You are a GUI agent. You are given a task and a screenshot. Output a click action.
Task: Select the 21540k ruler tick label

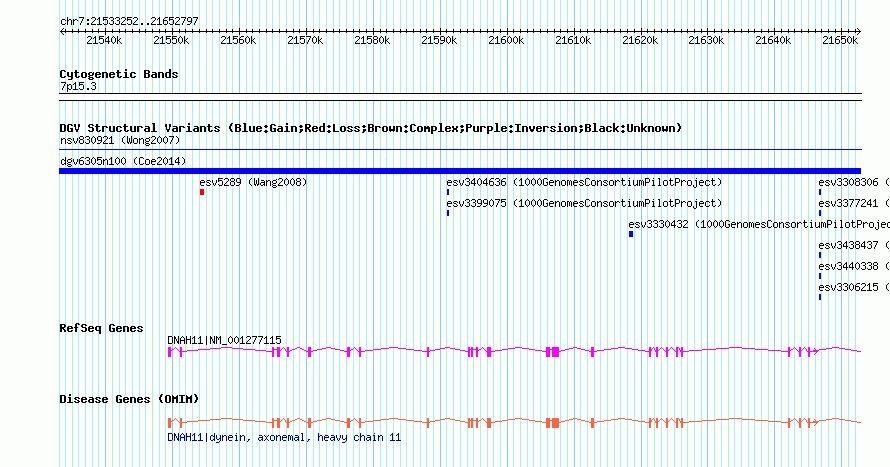click(x=104, y=40)
